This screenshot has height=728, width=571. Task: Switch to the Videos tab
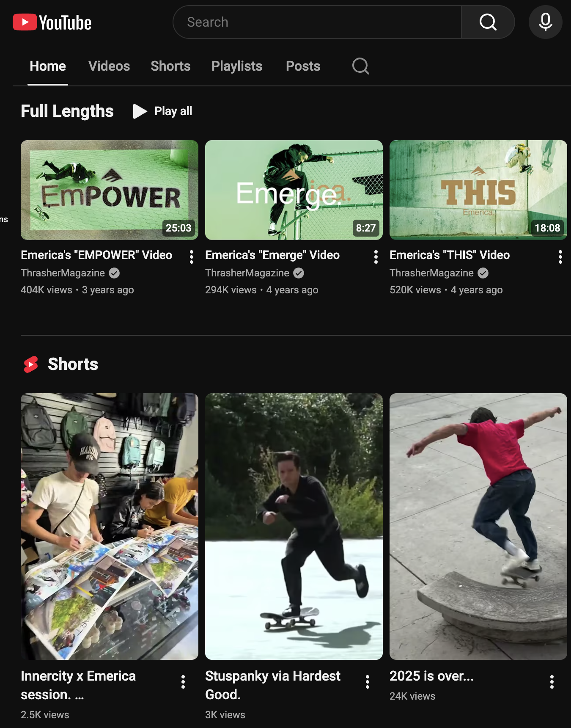tap(109, 66)
